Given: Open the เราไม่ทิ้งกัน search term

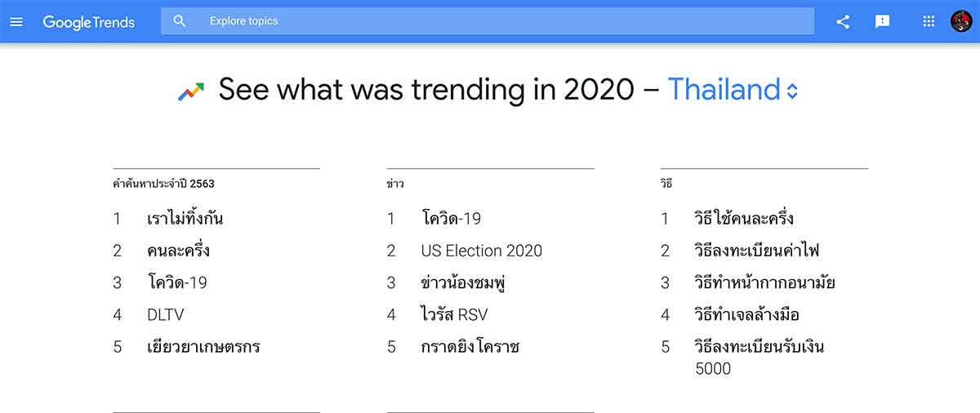Looking at the screenshot, I should 185,218.
